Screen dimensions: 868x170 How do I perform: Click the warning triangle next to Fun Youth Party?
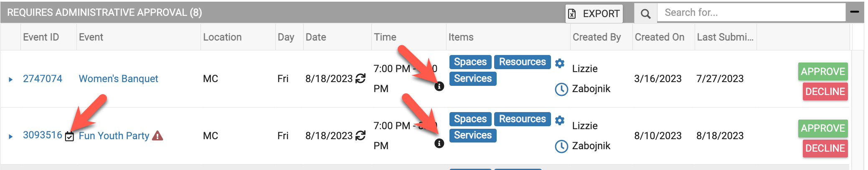point(157,135)
